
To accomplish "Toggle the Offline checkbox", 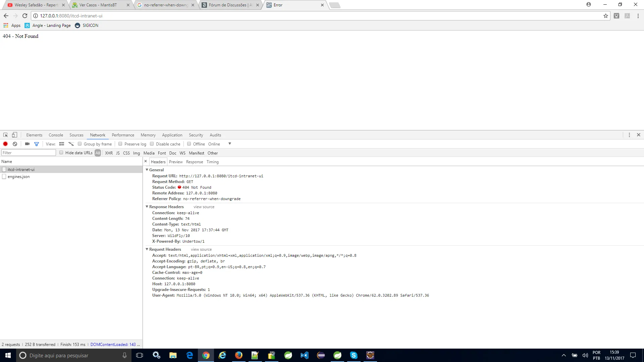I will (x=189, y=144).
